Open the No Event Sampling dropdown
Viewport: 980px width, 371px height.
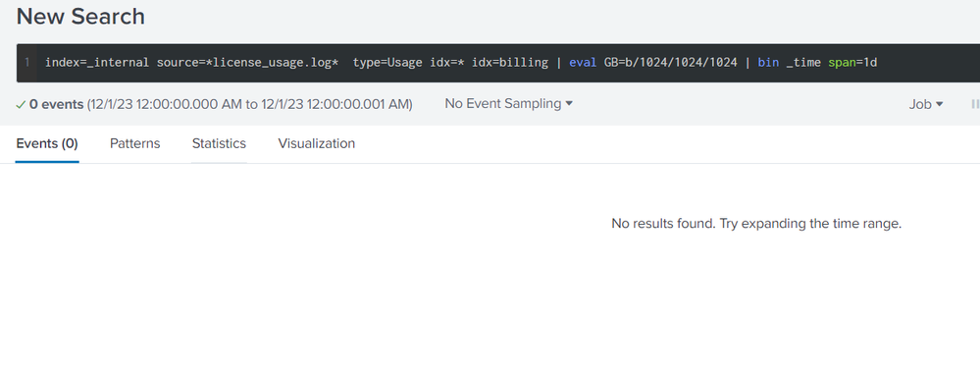(x=508, y=104)
